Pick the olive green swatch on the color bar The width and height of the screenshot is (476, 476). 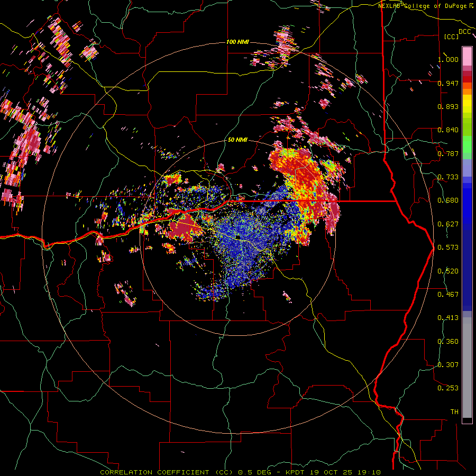click(467, 127)
